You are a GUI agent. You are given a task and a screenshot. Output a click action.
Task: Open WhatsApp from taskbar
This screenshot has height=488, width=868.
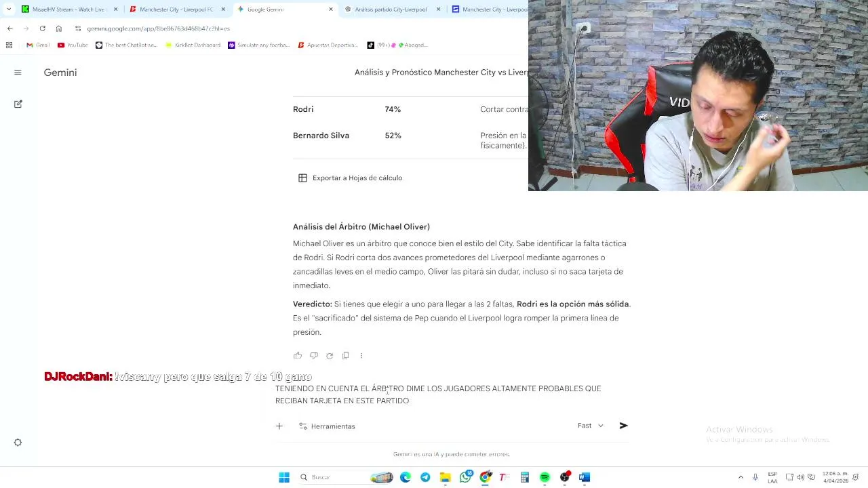(465, 477)
